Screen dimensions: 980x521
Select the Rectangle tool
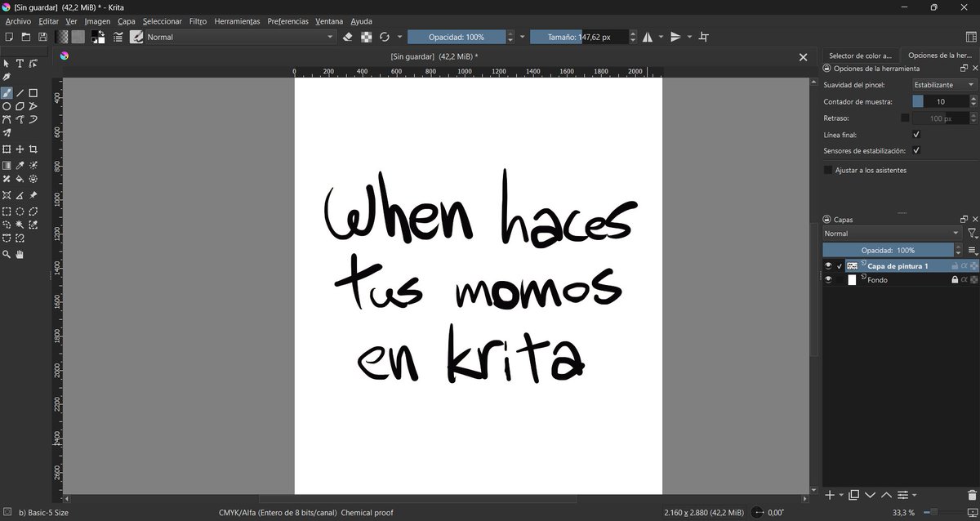tap(33, 93)
